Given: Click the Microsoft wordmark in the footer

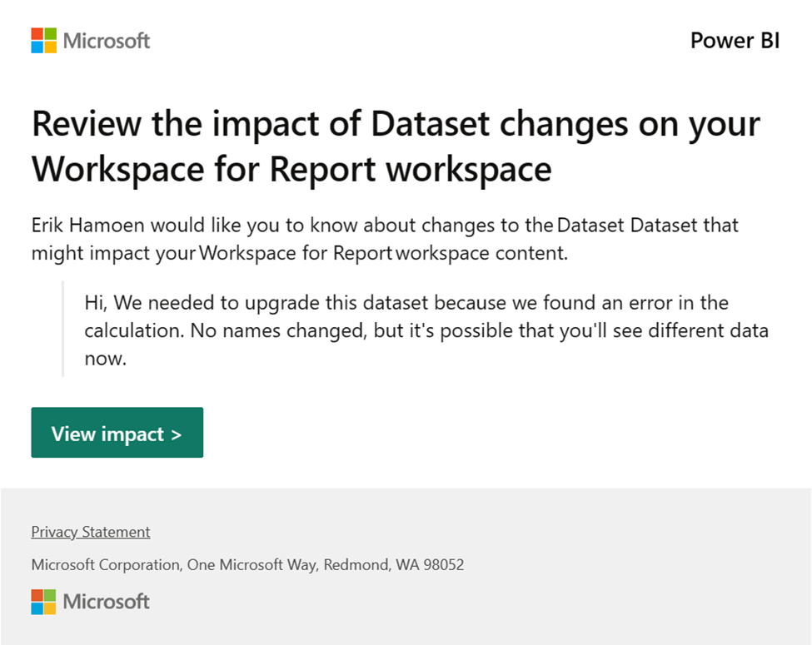Looking at the screenshot, I should (107, 601).
